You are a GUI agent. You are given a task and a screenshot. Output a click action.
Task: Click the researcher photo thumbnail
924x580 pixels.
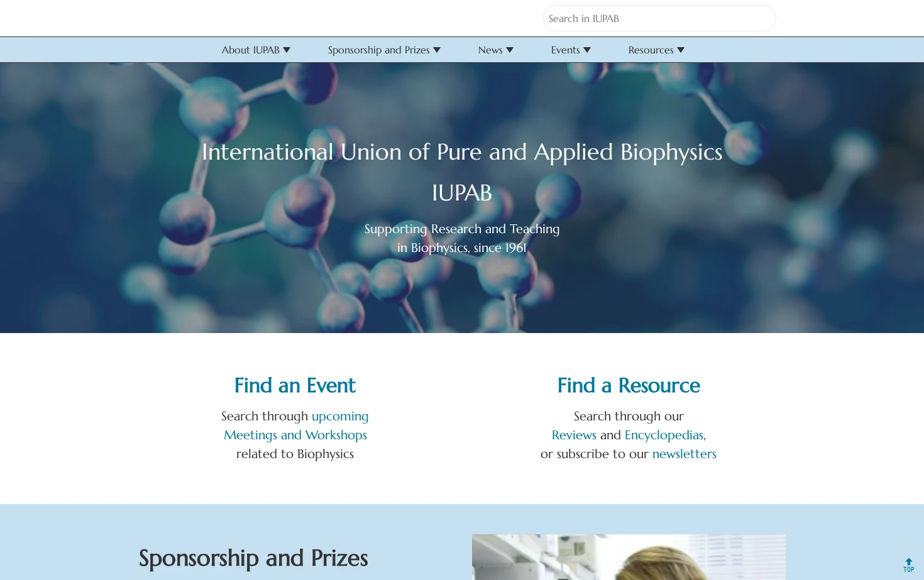pyautogui.click(x=629, y=557)
